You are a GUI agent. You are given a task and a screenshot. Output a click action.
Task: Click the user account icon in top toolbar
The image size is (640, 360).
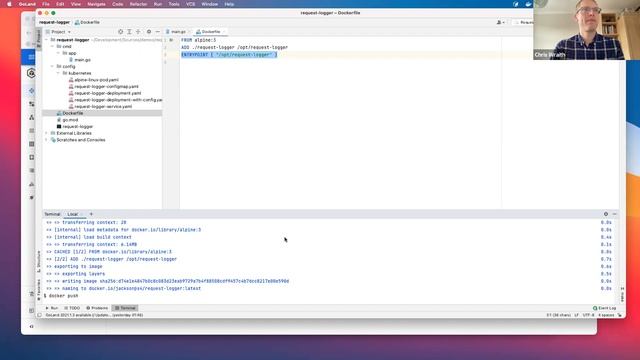pyautogui.click(x=500, y=22)
